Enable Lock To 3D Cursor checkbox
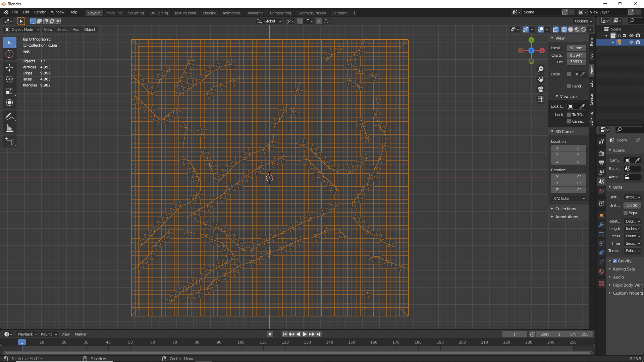This screenshot has height=362, width=644. point(569,115)
